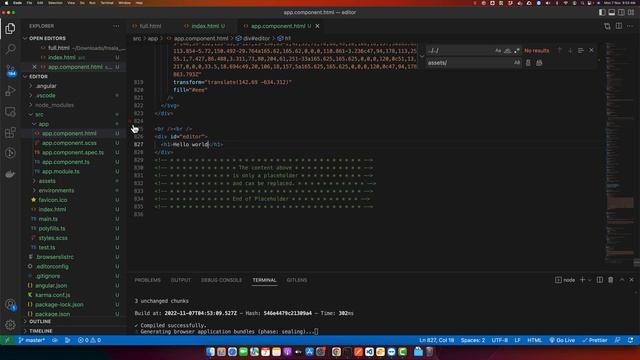Close the terminal panel
This screenshot has height=360, width=640.
631,280
